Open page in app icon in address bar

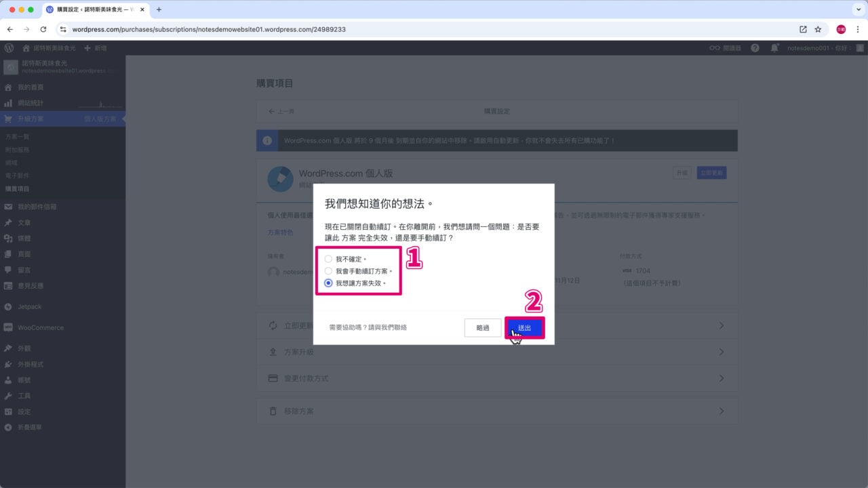(x=803, y=29)
